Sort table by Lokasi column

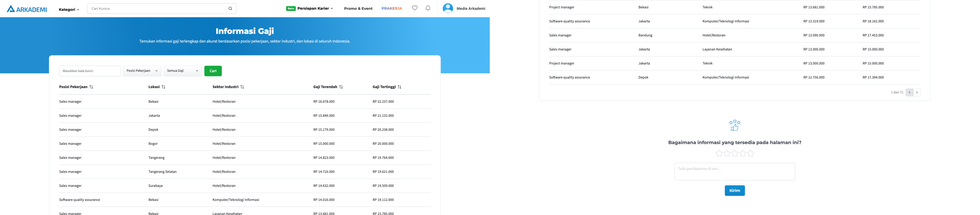coord(164,87)
